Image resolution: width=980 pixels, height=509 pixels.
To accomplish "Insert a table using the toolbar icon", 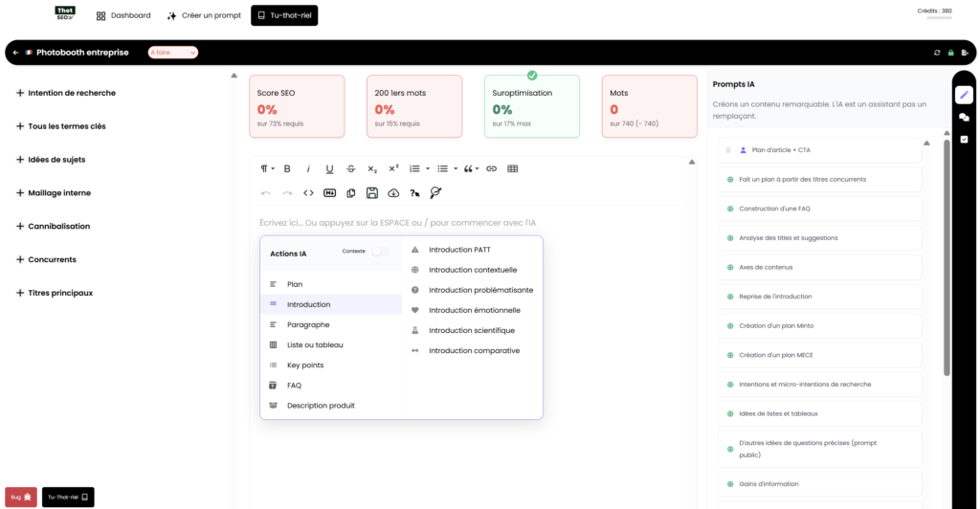I will click(513, 168).
